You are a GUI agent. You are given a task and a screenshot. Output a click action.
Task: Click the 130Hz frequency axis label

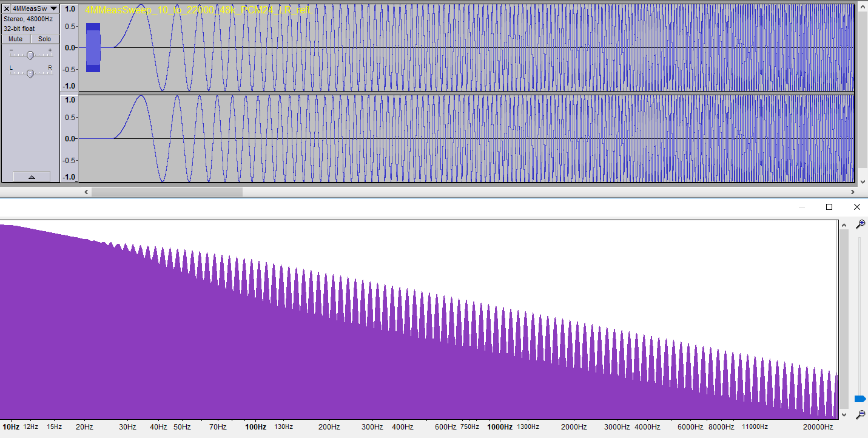pyautogui.click(x=284, y=427)
